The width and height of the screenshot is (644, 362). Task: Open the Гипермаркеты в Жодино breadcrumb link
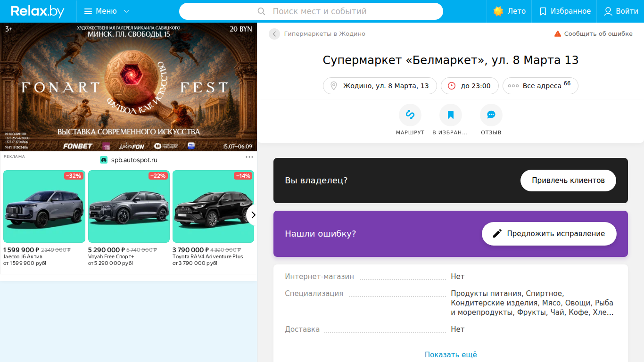pos(325,34)
